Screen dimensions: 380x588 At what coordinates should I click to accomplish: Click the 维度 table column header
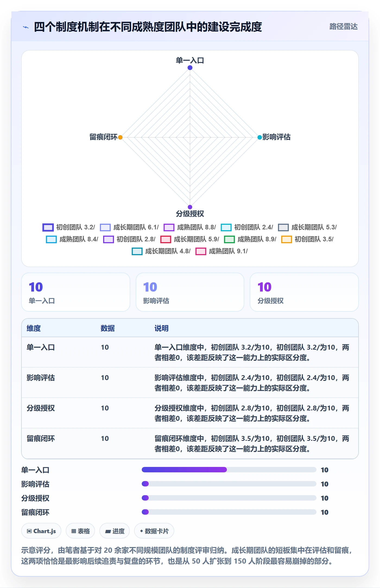(x=34, y=328)
